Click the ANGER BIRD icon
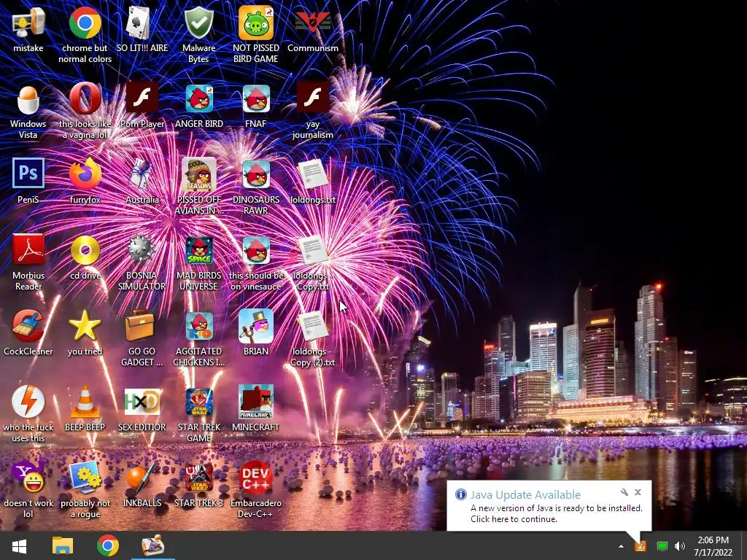747x560 pixels. [x=199, y=98]
